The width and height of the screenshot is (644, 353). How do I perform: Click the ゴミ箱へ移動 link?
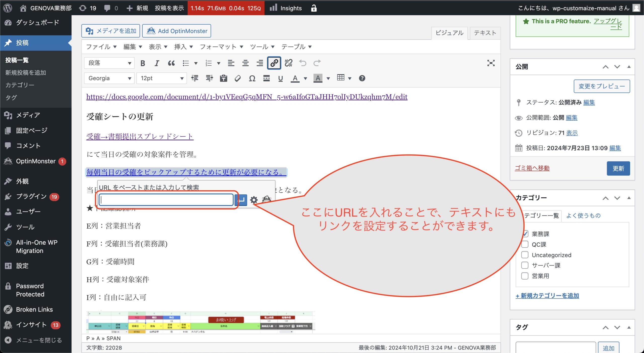coord(532,168)
